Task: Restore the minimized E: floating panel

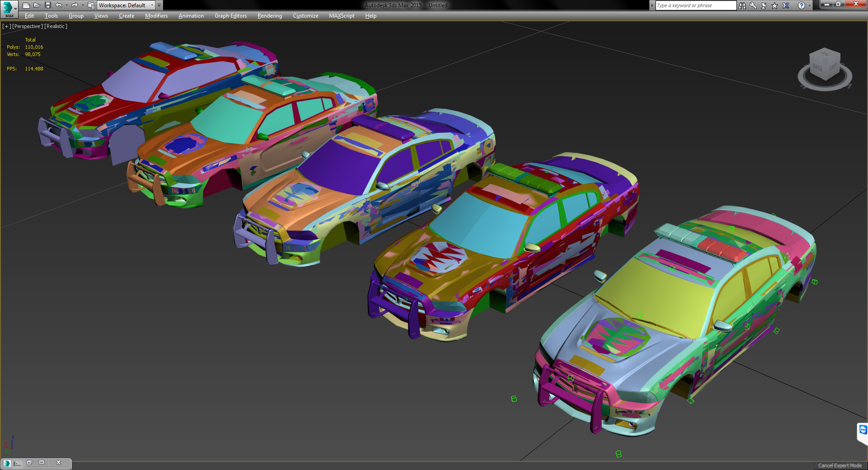Action: point(29,463)
